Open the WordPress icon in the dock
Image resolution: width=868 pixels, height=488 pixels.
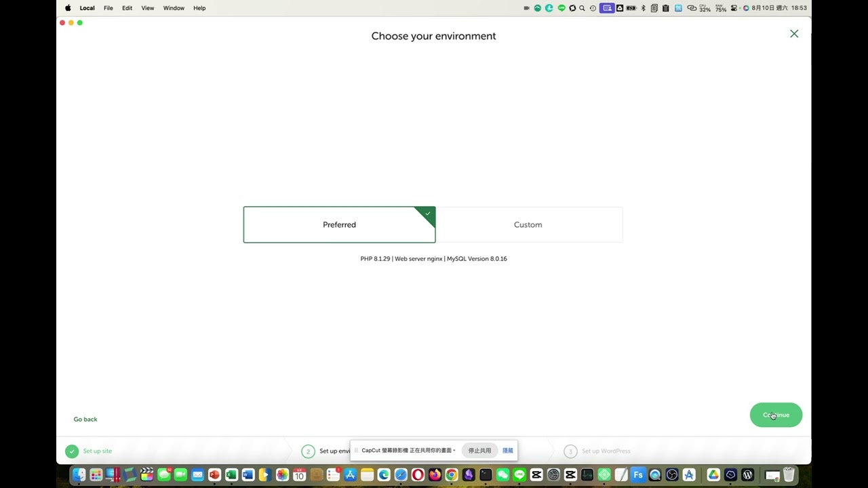pos(747,475)
